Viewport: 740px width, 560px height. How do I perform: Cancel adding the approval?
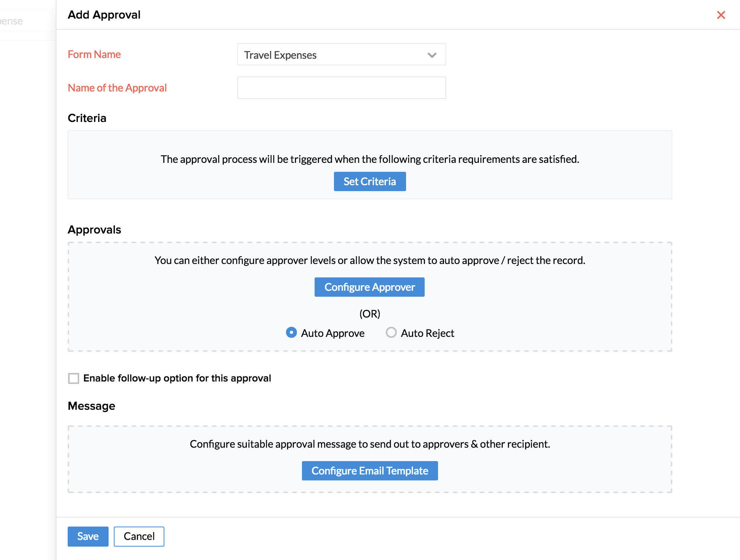pos(139,536)
